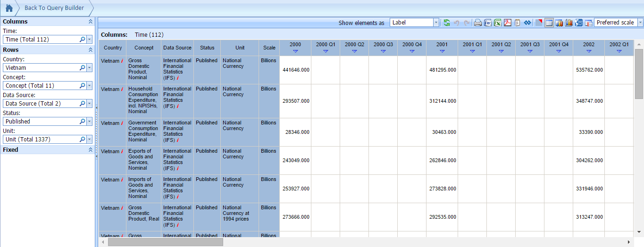Click the search icon in Country field
Screen dimensions: 644x247
click(82, 68)
